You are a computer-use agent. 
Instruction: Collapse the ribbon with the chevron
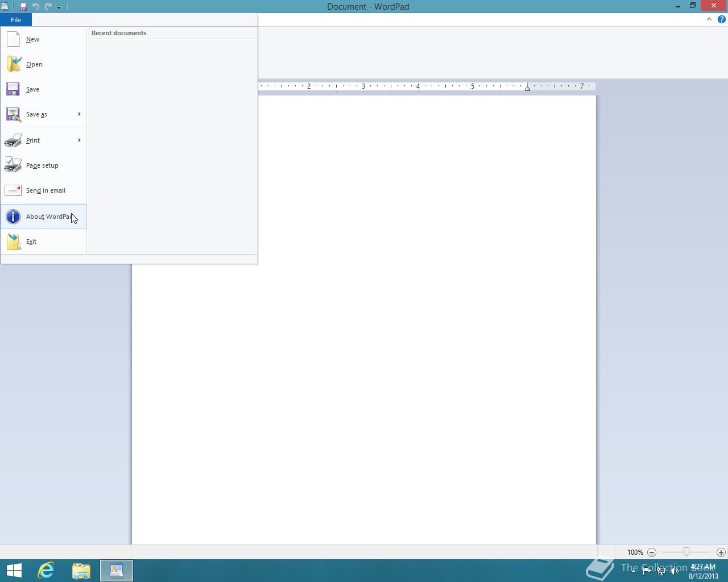coord(709,19)
